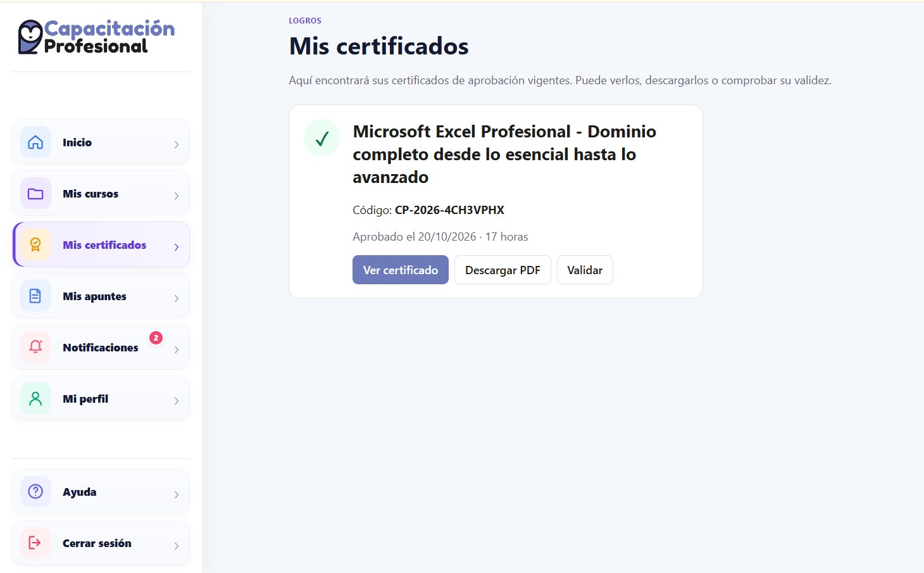Image resolution: width=924 pixels, height=573 pixels.
Task: Expand the Inicio chevron arrow
Action: click(176, 144)
